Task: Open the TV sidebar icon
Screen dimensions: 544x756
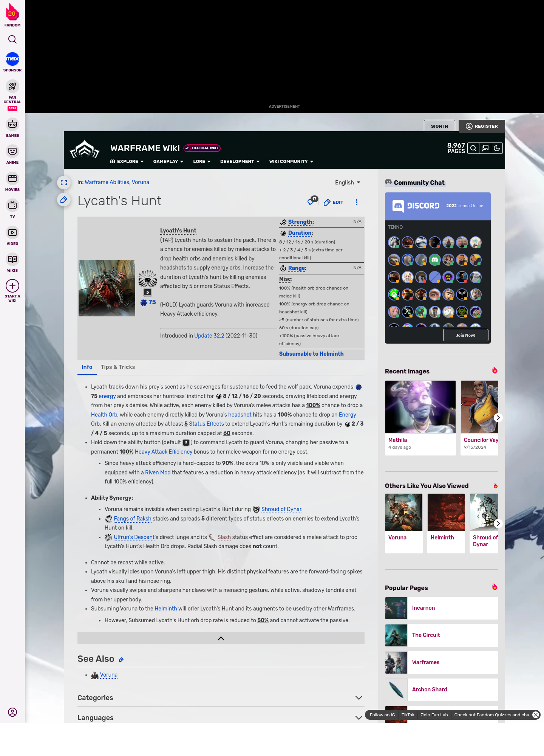Action: point(12,205)
